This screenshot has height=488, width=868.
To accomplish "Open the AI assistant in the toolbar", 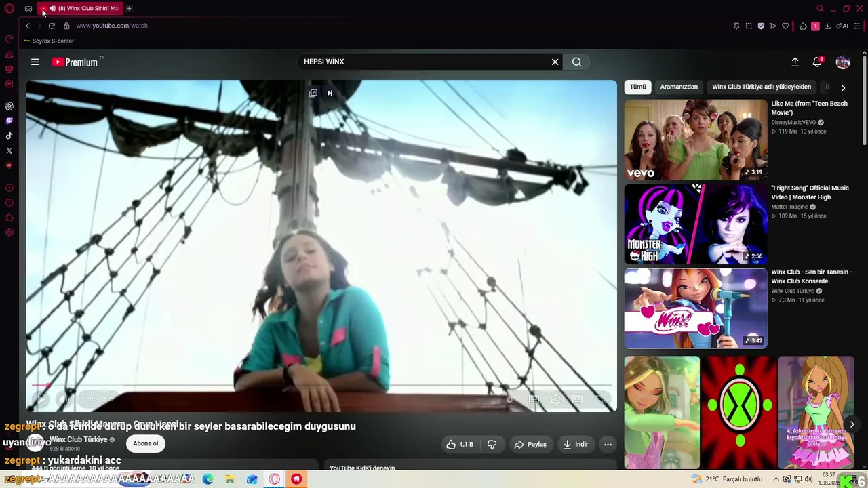I will pyautogui.click(x=843, y=26).
